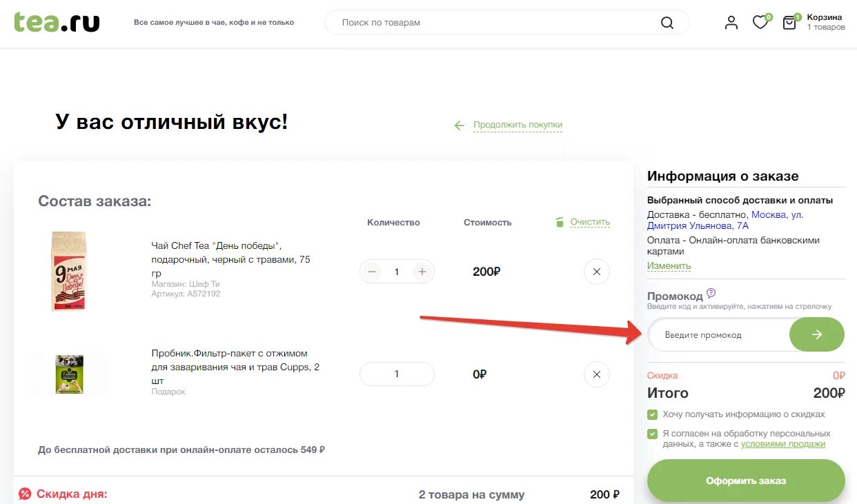Uncheck the personal data consent checkbox
Image resolution: width=857 pixels, height=504 pixels.
(x=652, y=434)
